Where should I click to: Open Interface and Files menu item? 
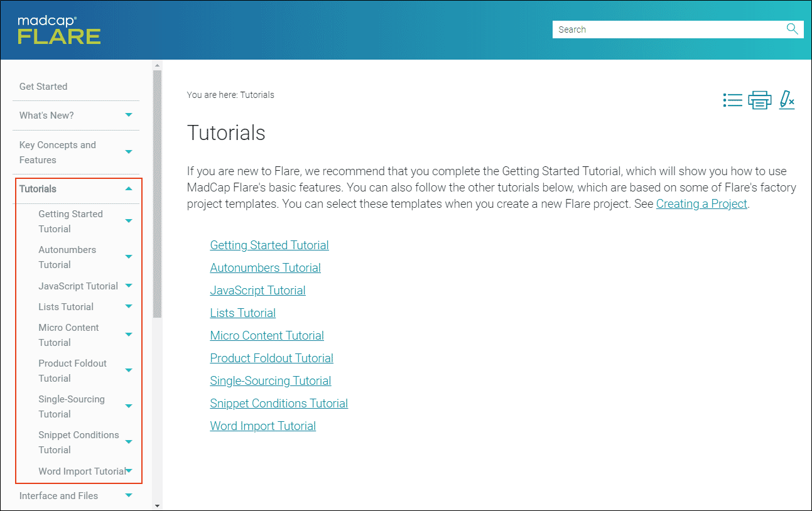pos(58,496)
